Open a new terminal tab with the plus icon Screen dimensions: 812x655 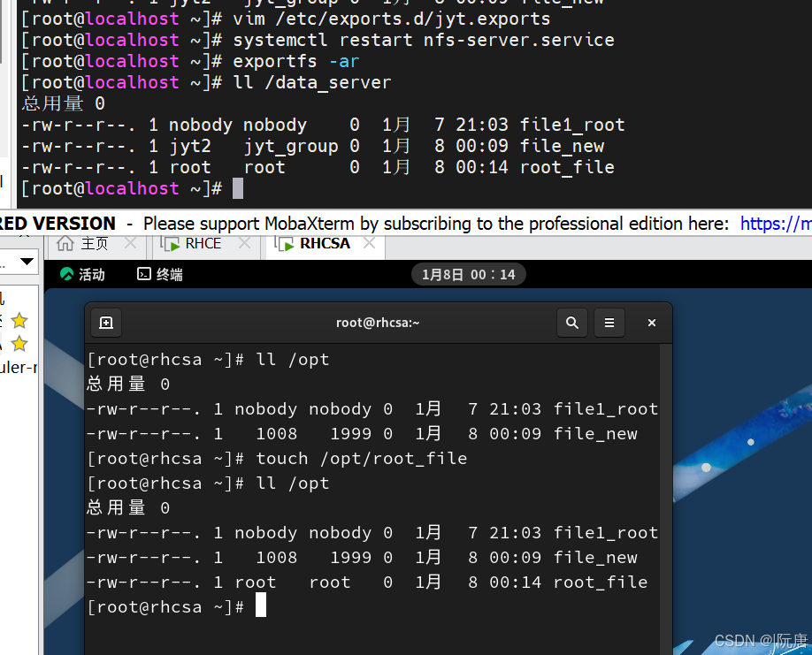click(x=105, y=323)
